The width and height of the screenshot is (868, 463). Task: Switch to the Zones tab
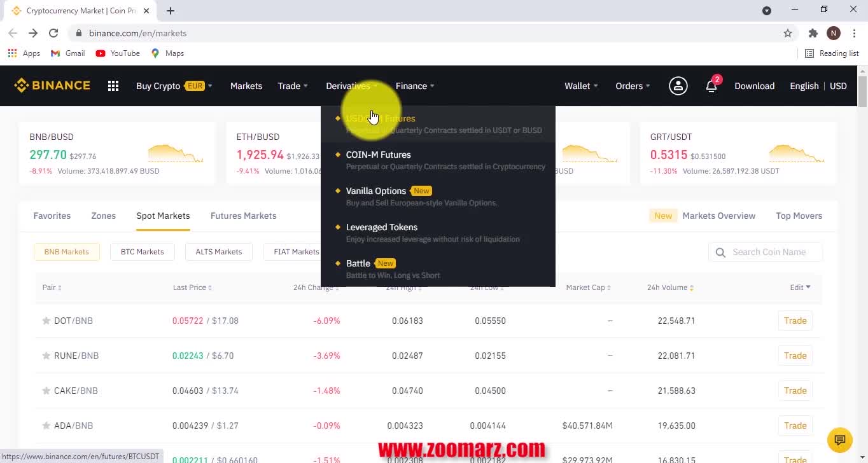(x=103, y=216)
